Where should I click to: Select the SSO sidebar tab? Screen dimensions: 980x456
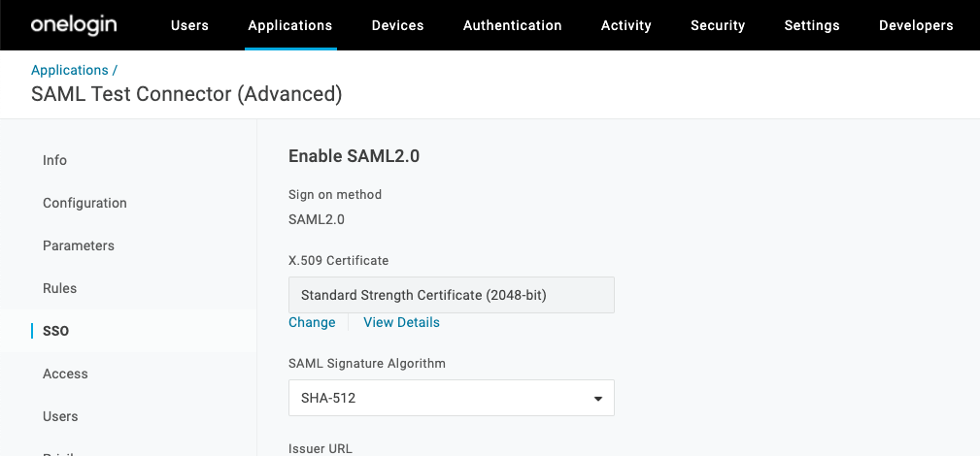56,331
